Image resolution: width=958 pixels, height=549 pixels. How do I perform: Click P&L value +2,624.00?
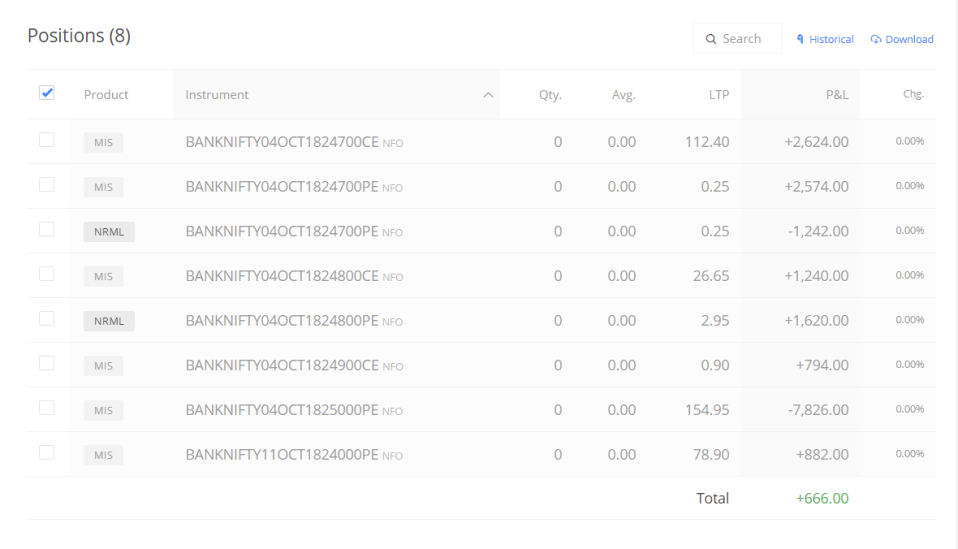(816, 142)
